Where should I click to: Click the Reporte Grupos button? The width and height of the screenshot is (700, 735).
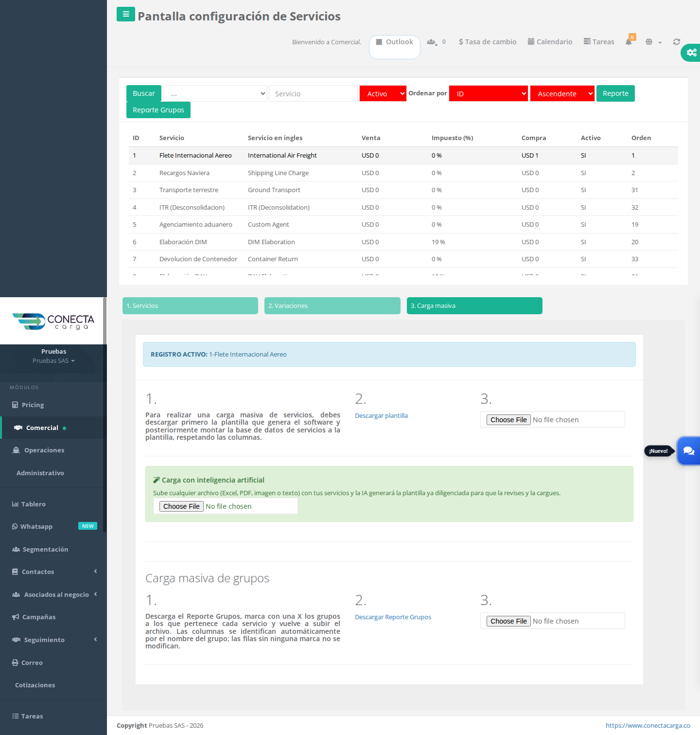click(x=158, y=110)
